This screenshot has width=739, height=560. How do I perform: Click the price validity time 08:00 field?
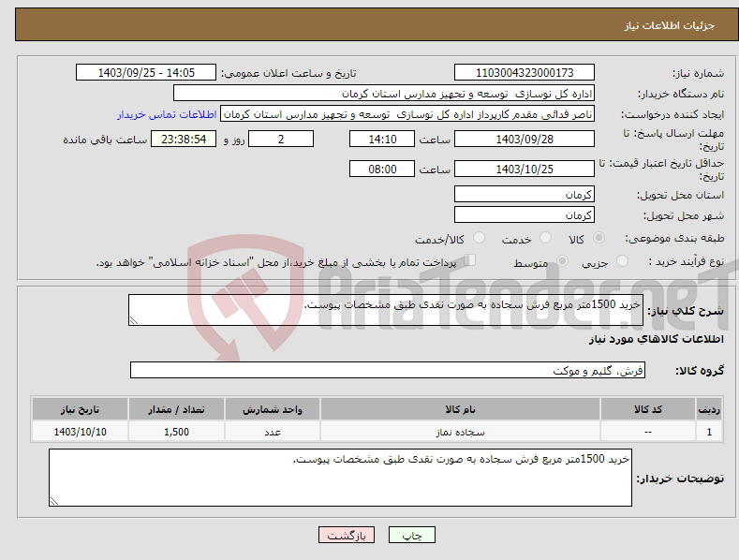click(382, 169)
